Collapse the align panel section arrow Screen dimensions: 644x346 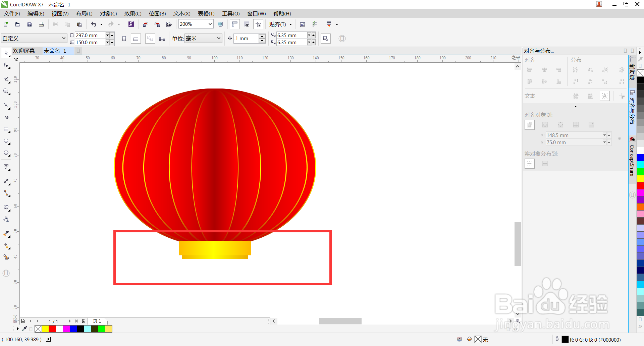pyautogui.click(x=576, y=107)
